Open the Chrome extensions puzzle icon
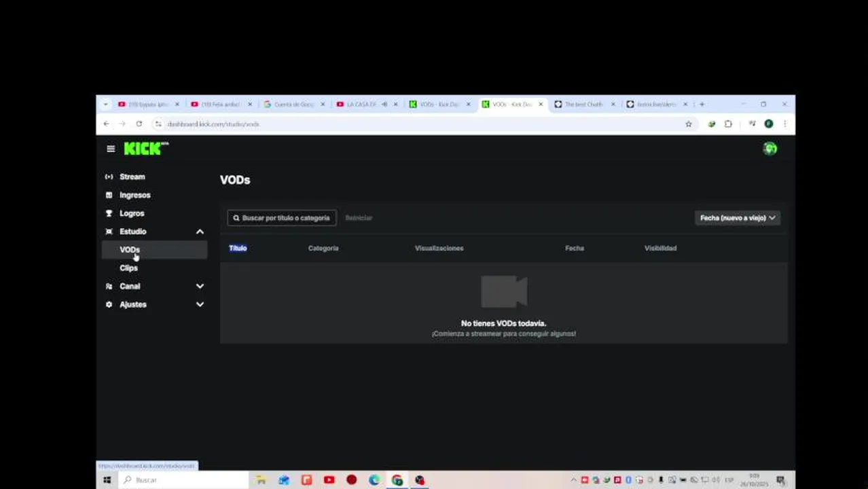Screen dimensions: 868x489 point(728,124)
